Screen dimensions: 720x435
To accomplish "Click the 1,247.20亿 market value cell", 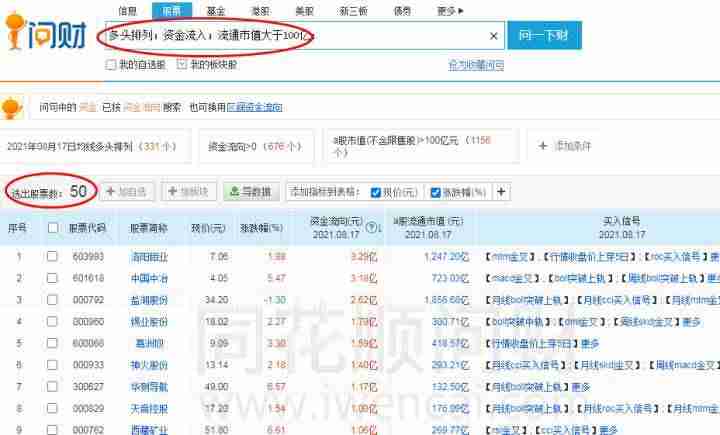I will [446, 257].
